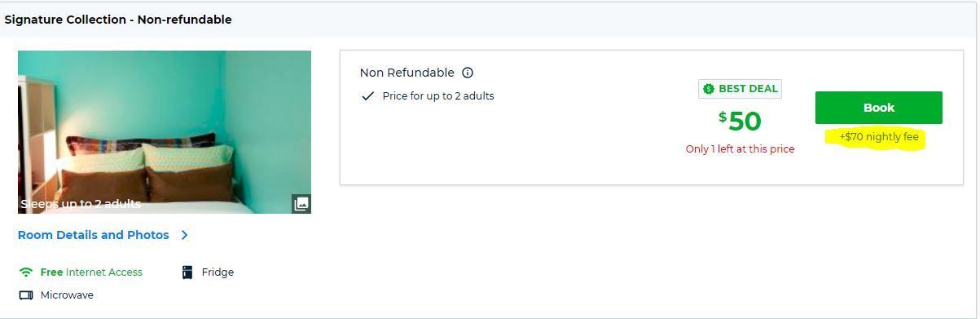Click the room bedroom photo thumbnail
Screen dimensions: 980x319
click(165, 132)
